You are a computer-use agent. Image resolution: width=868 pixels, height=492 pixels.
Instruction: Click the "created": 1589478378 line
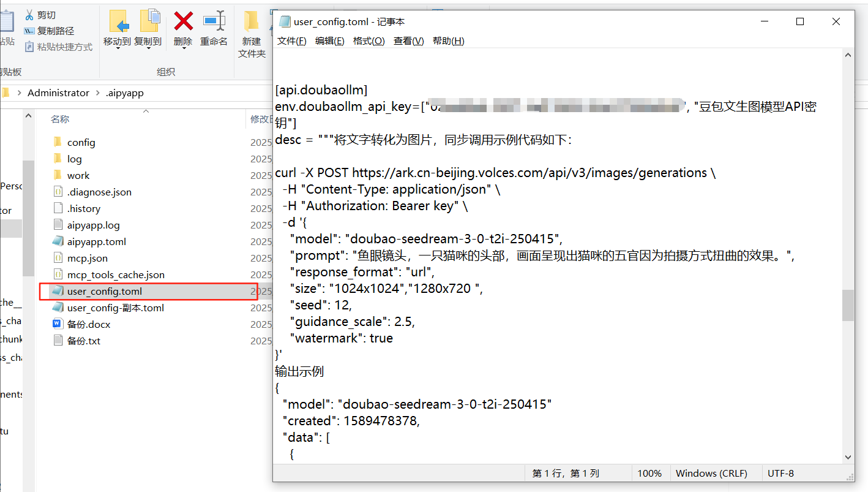click(351, 420)
